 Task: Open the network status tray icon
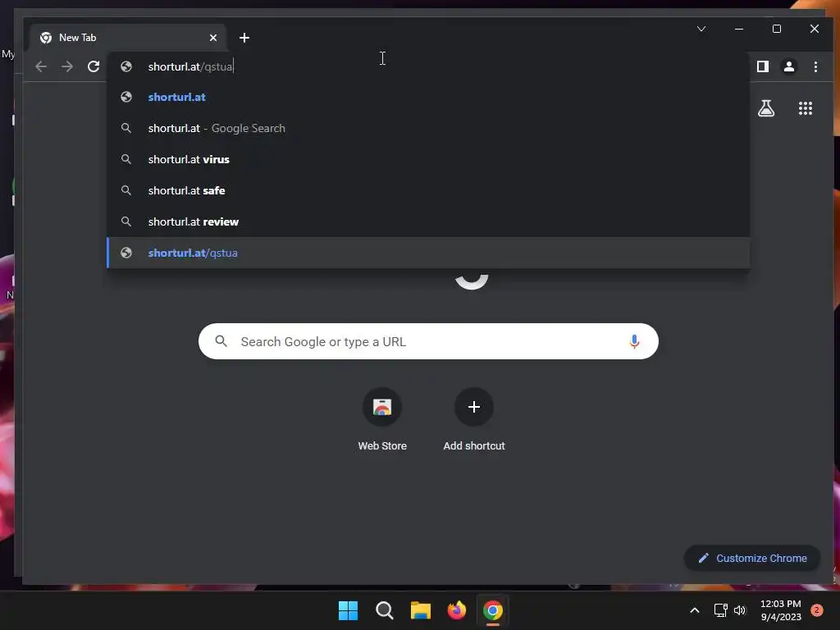pos(720,610)
